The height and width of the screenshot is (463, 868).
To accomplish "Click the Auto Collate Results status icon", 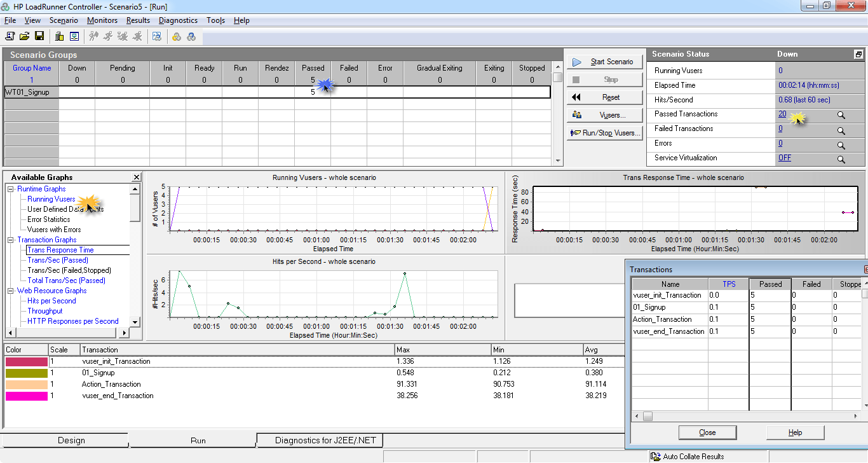I will pos(655,456).
